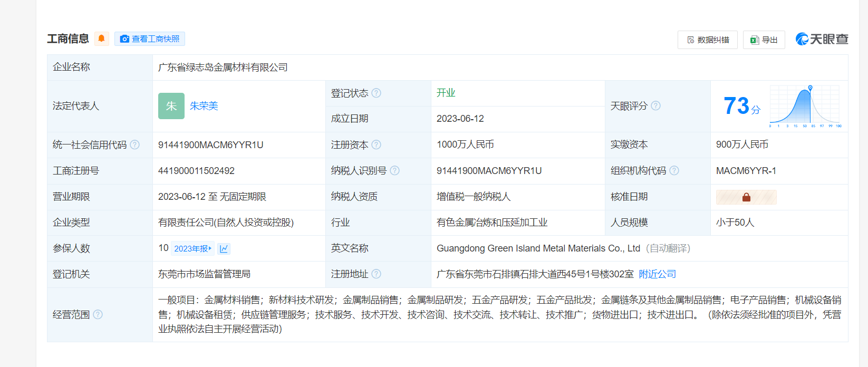Select taxpayer qualification 增值税一般纳税人

click(474, 197)
